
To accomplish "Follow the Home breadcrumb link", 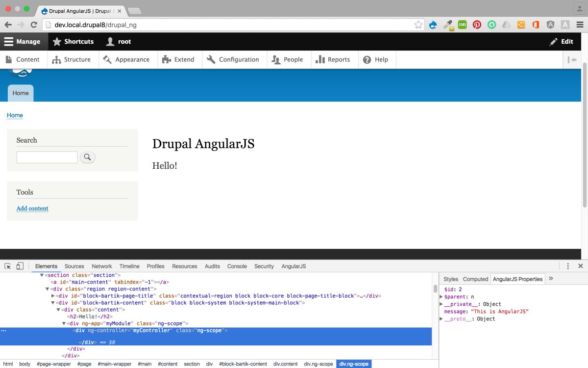I will pos(15,115).
